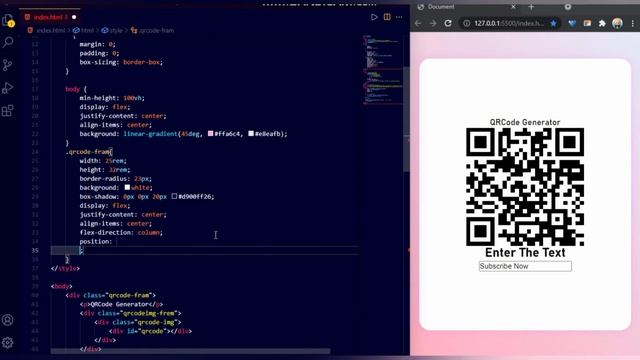Screen dimensions: 640x360
Task: Open the #ffa6c4 pink color swatch
Action: click(x=211, y=133)
